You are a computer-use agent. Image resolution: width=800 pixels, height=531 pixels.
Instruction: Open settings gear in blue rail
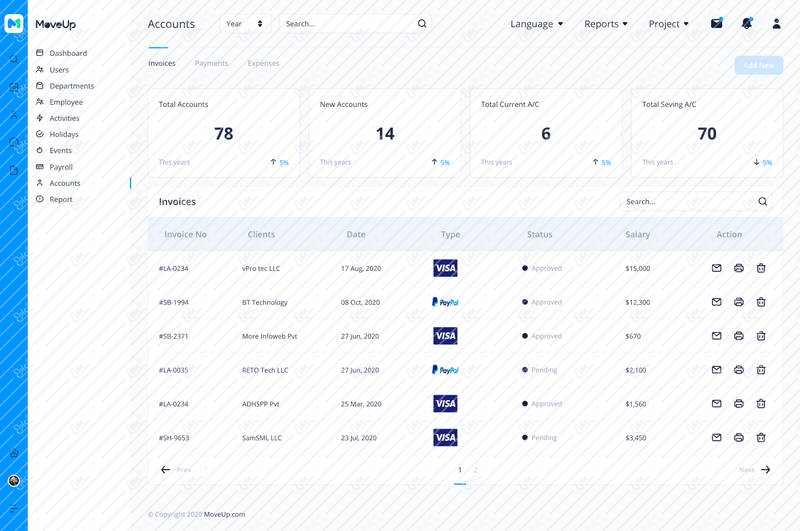point(14,453)
